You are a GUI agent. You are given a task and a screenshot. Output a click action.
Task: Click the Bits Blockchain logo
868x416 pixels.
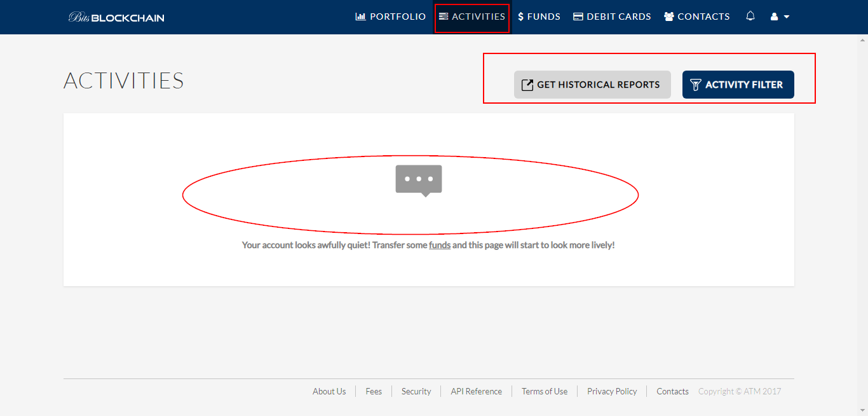116,17
